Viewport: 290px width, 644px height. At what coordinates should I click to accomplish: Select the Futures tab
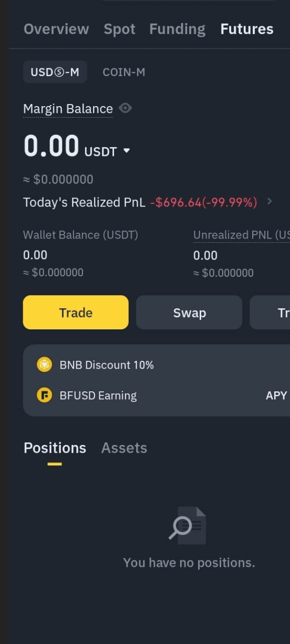247,29
